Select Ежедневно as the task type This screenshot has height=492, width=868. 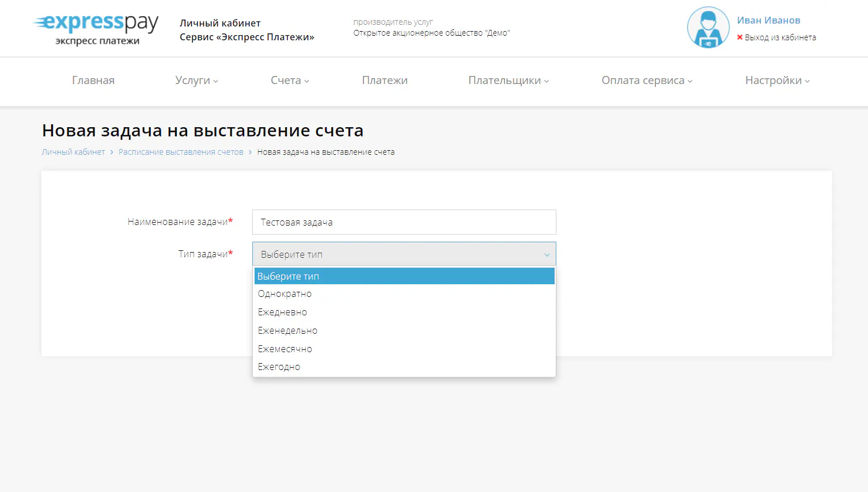[x=283, y=312]
